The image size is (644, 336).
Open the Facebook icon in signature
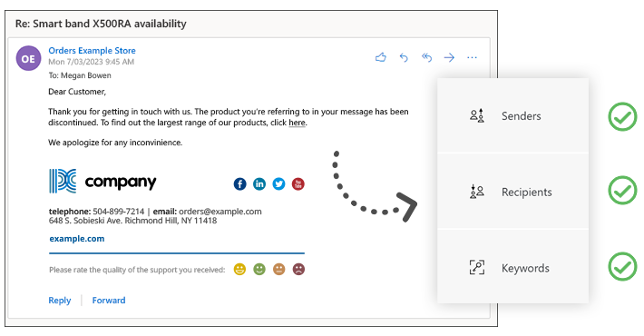click(x=239, y=183)
